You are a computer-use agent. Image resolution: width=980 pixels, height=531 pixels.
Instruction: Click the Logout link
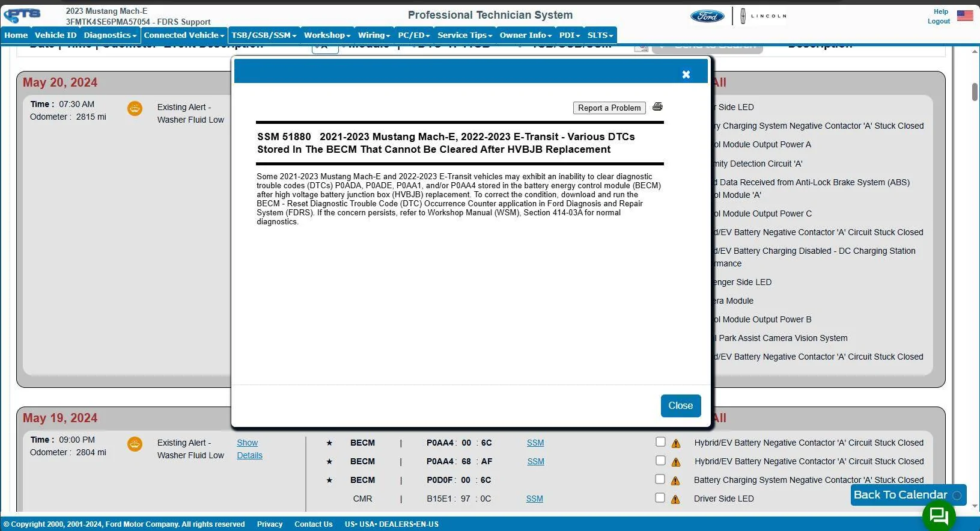[939, 21]
